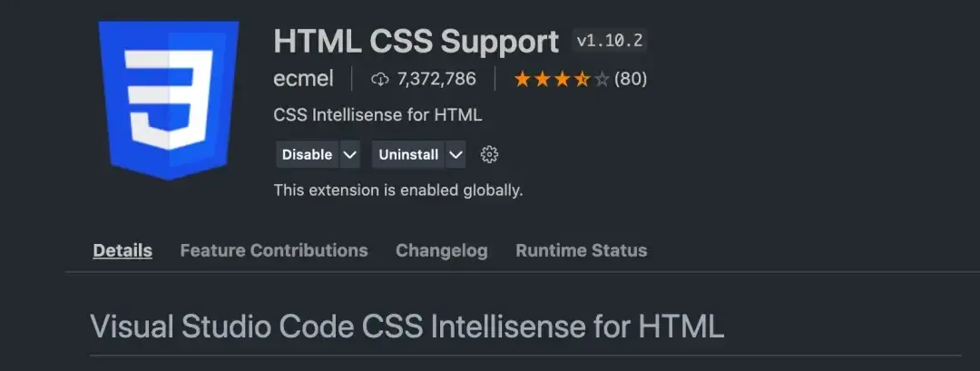Go to the Changelog tab
Viewport: 980px width, 371px height.
point(441,250)
